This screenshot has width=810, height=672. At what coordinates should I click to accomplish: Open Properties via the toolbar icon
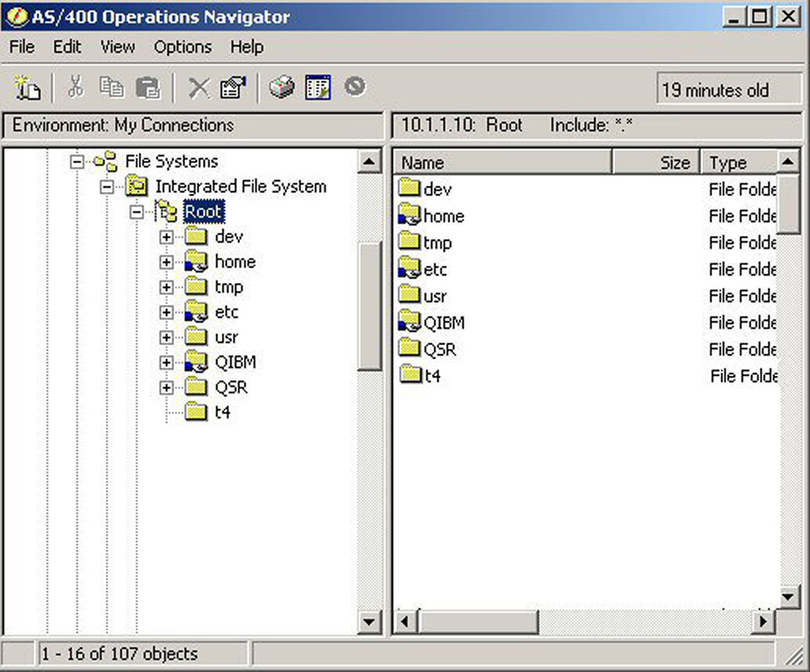(233, 88)
